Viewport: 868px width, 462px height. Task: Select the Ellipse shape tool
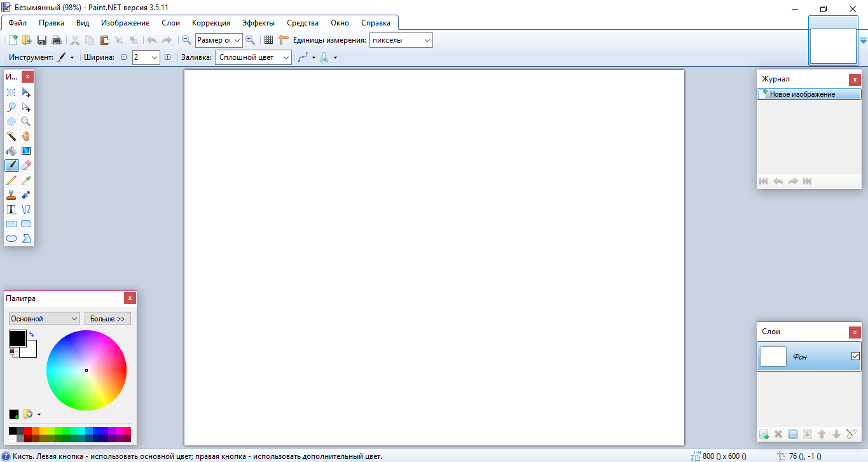pyautogui.click(x=11, y=239)
